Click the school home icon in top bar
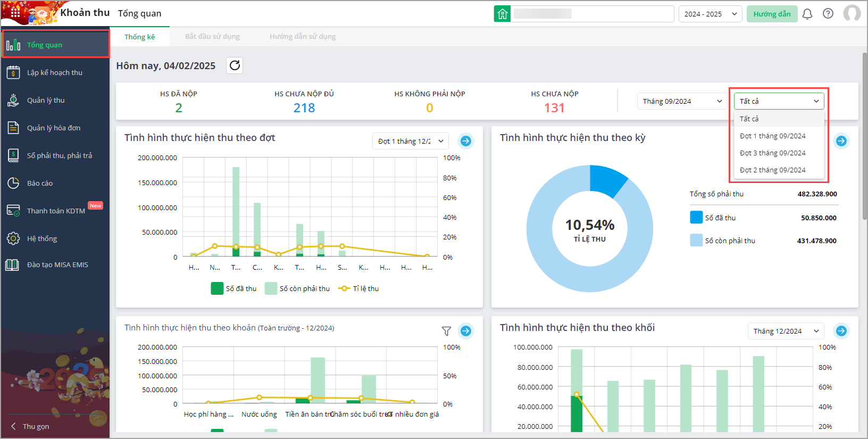This screenshot has width=868, height=439. 502,14
